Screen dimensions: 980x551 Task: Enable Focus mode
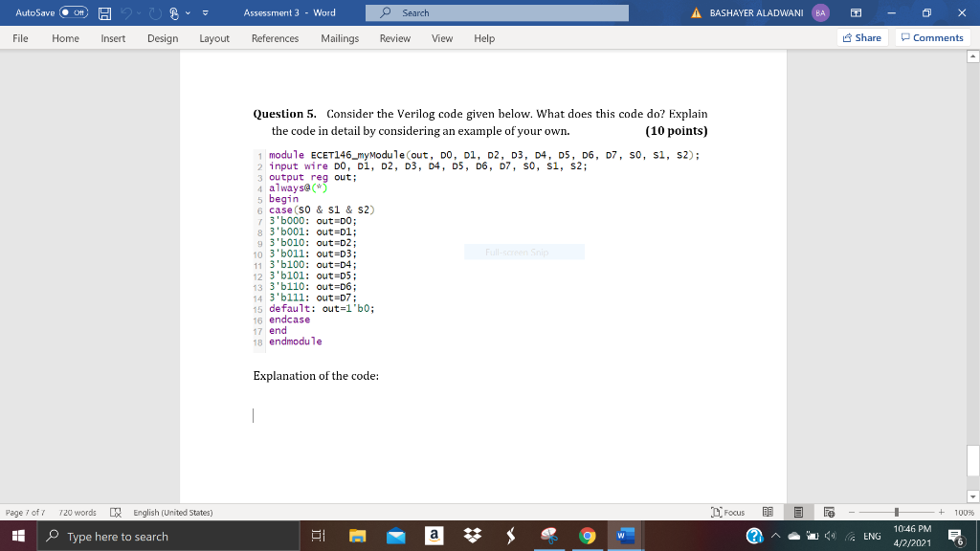coord(728,513)
